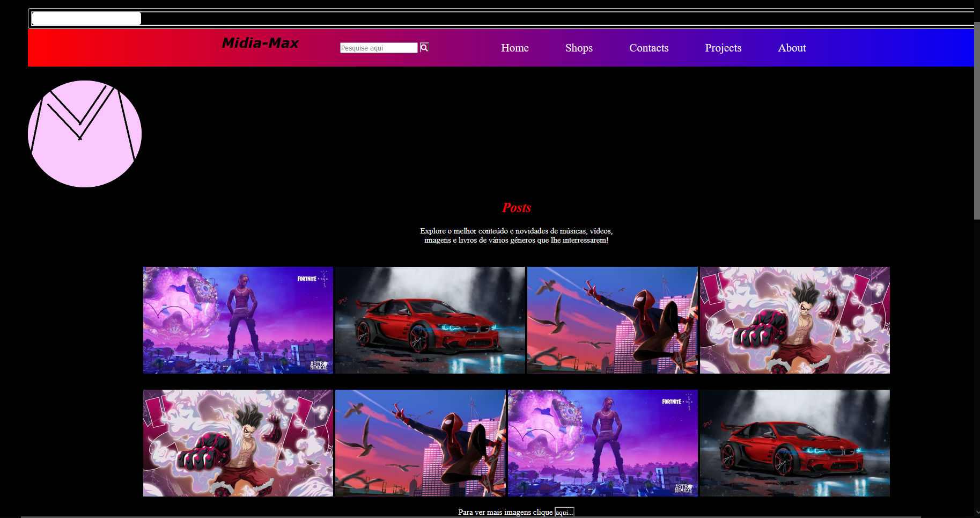Click the Midia-Max site title
980x518 pixels.
point(260,43)
